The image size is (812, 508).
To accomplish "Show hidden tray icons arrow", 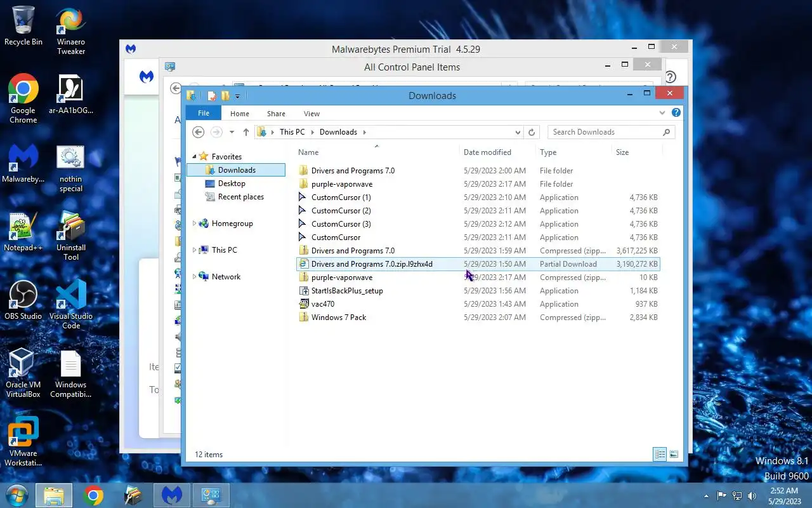I will pos(706,495).
